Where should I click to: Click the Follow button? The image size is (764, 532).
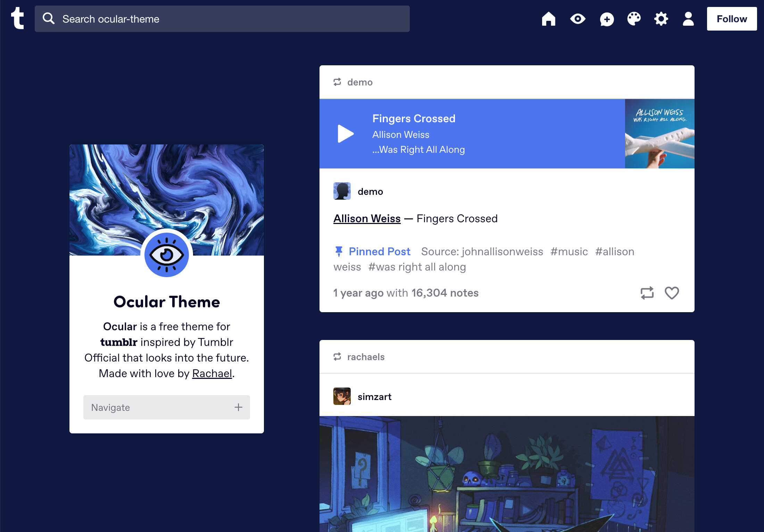click(732, 19)
